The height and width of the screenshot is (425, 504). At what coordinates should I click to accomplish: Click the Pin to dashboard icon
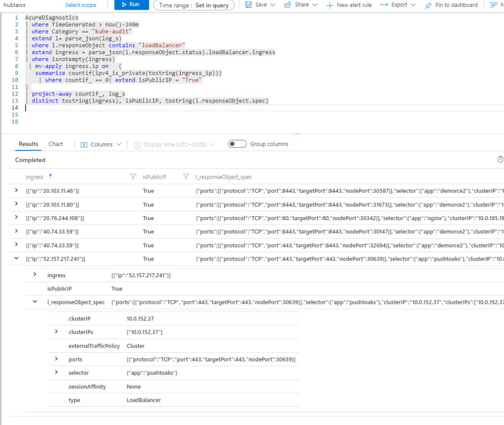pyautogui.click(x=428, y=5)
